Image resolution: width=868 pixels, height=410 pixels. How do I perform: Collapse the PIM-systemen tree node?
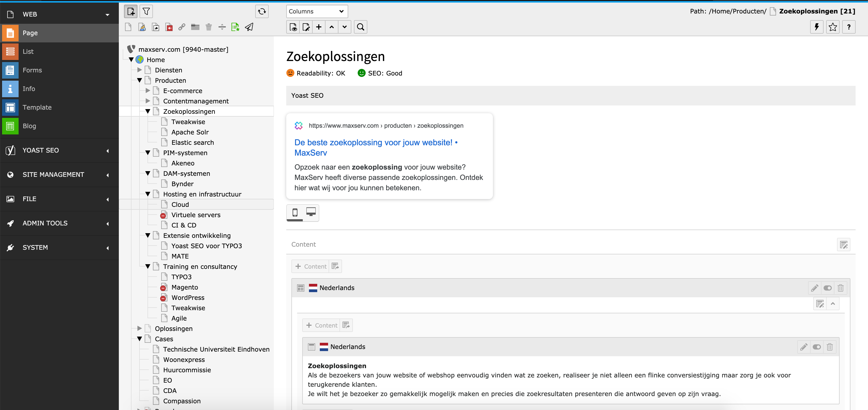[148, 153]
